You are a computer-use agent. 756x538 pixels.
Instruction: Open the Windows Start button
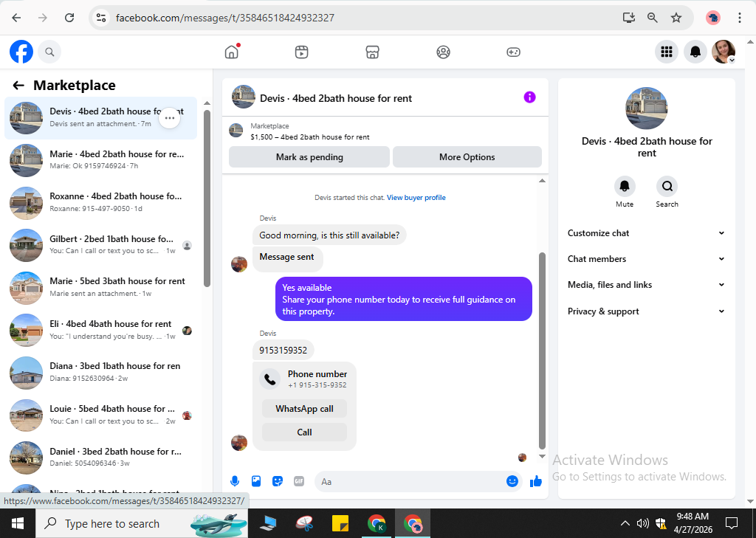click(x=18, y=523)
